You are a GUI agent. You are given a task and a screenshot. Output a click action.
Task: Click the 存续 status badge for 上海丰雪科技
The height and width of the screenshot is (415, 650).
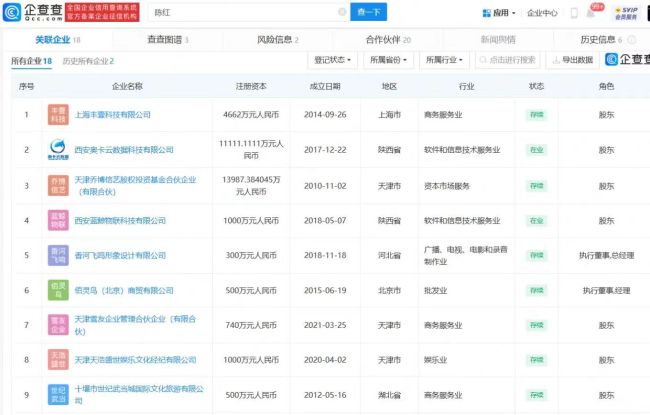coord(537,115)
